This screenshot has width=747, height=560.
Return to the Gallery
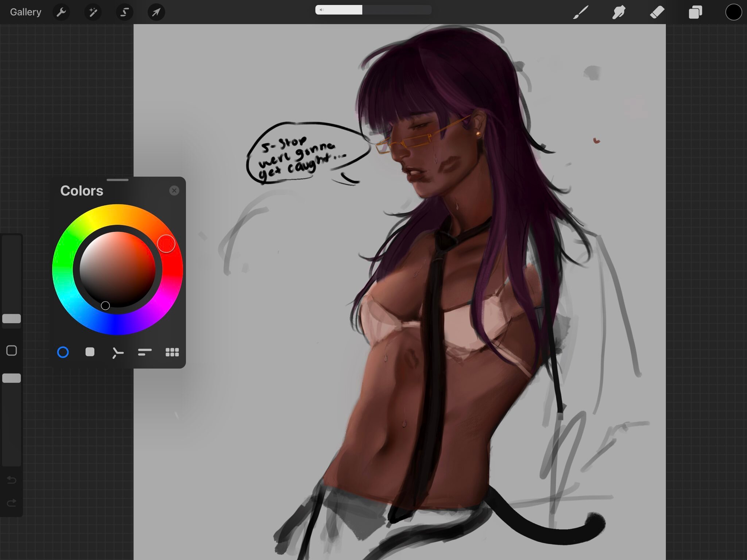coord(26,12)
